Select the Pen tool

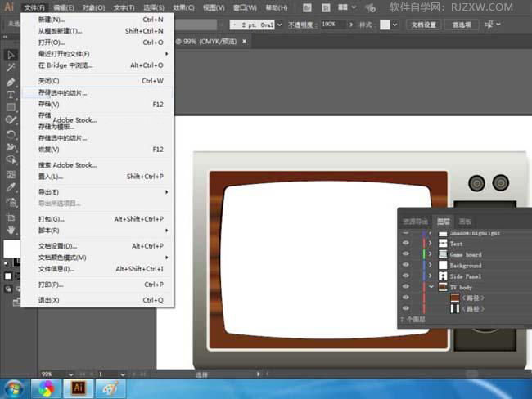[x=11, y=83]
